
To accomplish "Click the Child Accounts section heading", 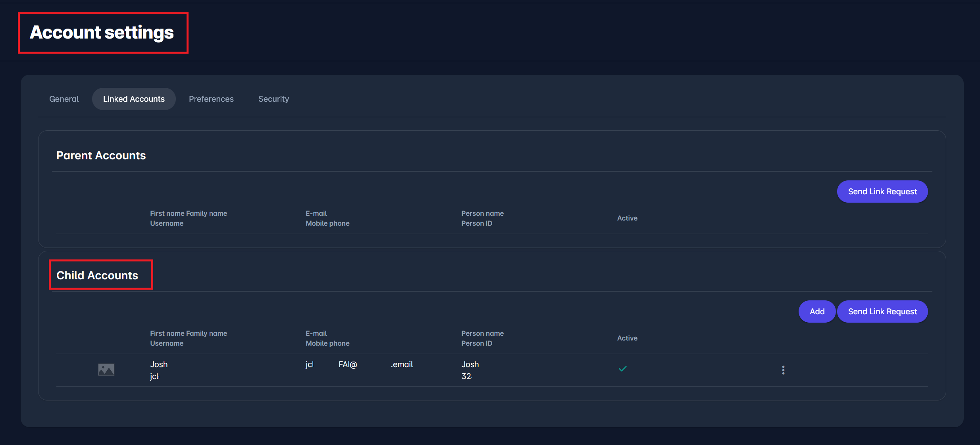I will click(97, 275).
